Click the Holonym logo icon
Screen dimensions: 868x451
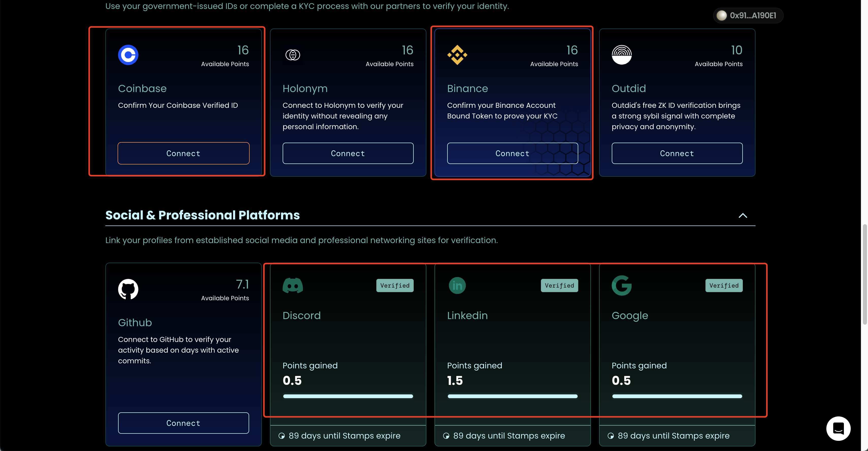coord(293,55)
